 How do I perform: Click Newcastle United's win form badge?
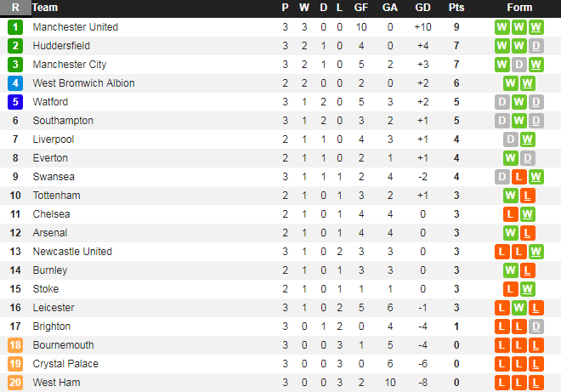point(535,252)
